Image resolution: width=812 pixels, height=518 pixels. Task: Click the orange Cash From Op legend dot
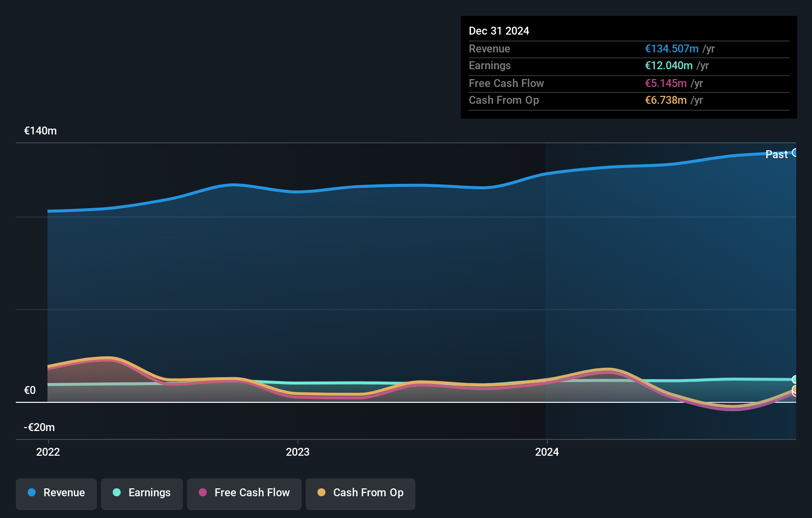click(321, 492)
